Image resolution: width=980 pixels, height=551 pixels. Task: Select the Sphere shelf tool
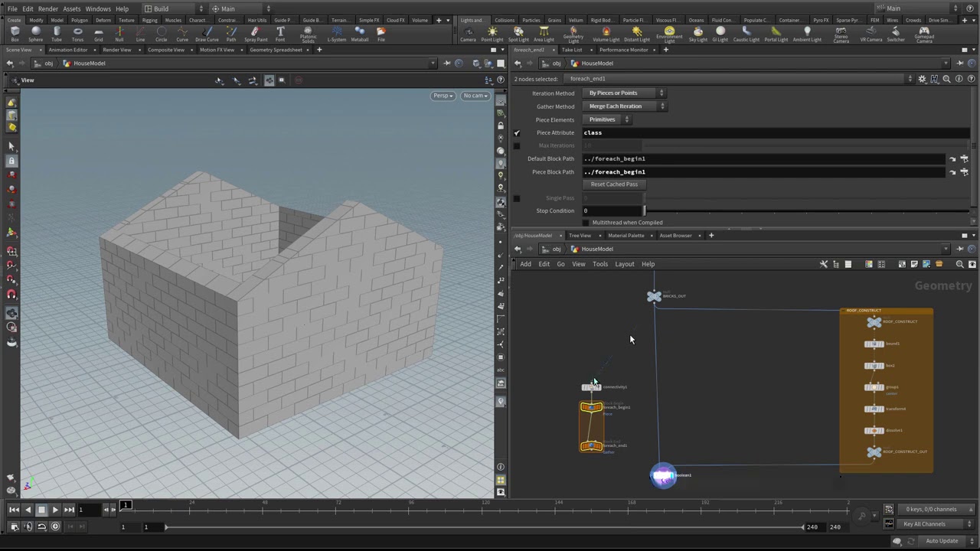coord(36,34)
